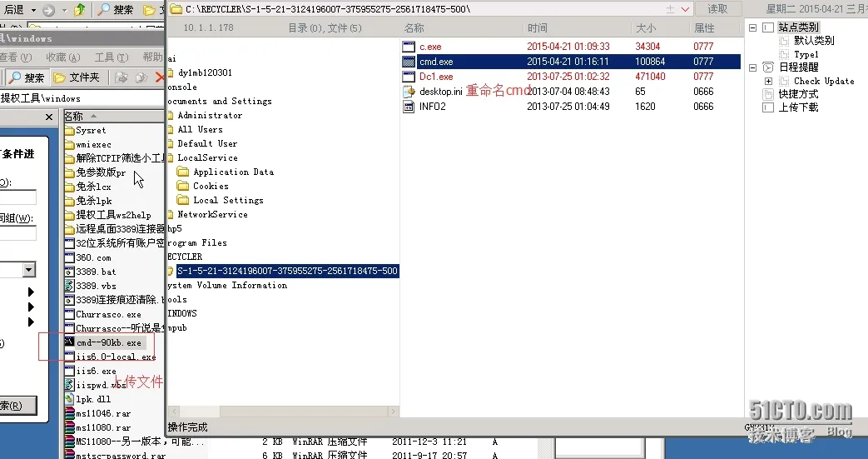868x459 pixels.
Task: Click the scrollbar right arrow under remote tree
Action: click(x=394, y=412)
